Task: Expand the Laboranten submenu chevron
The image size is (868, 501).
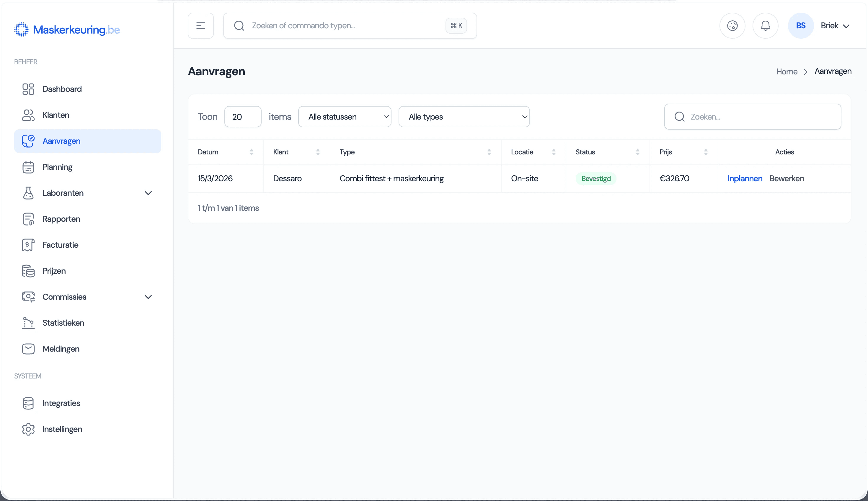Action: [148, 193]
